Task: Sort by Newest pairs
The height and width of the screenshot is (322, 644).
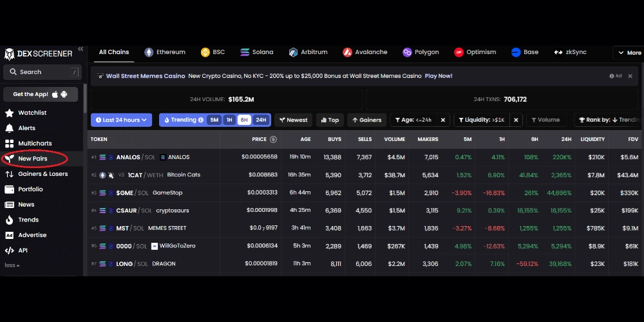Action: pos(293,120)
